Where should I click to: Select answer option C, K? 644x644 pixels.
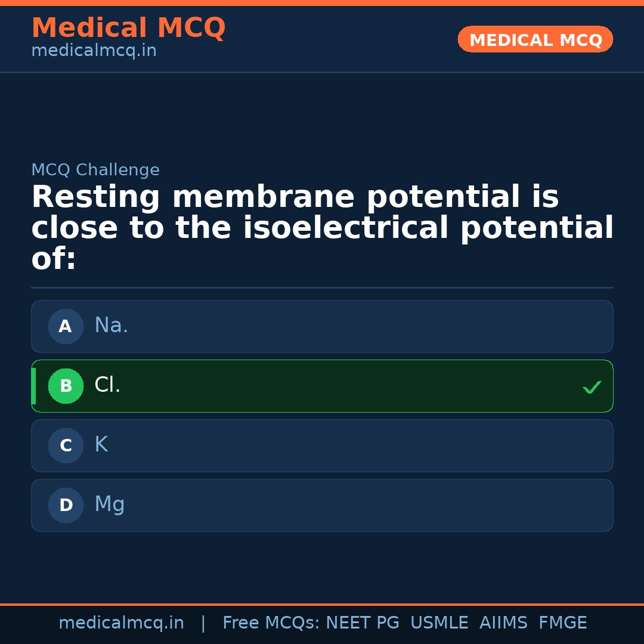pos(322,445)
